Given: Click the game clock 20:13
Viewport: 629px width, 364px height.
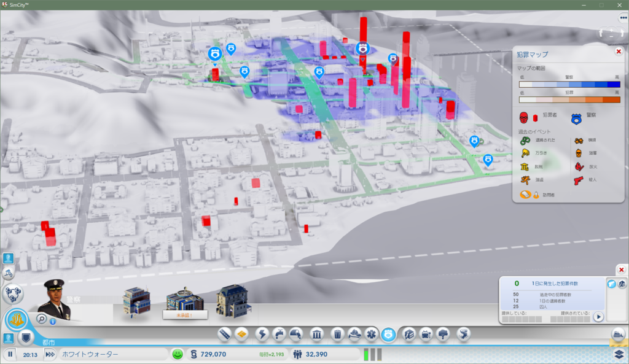Looking at the screenshot, I should click(30, 355).
